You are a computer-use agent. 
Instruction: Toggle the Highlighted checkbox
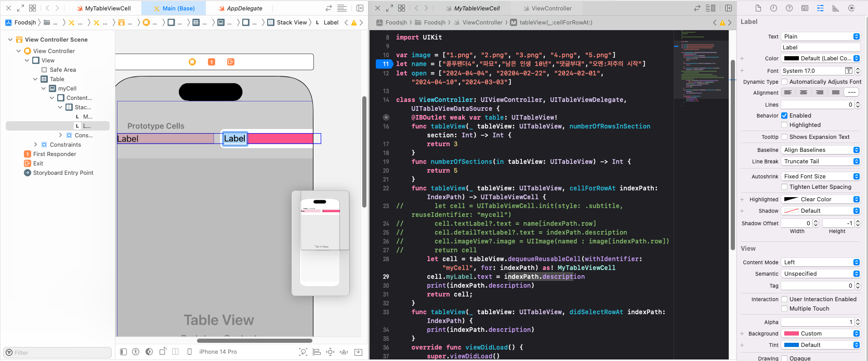784,125
